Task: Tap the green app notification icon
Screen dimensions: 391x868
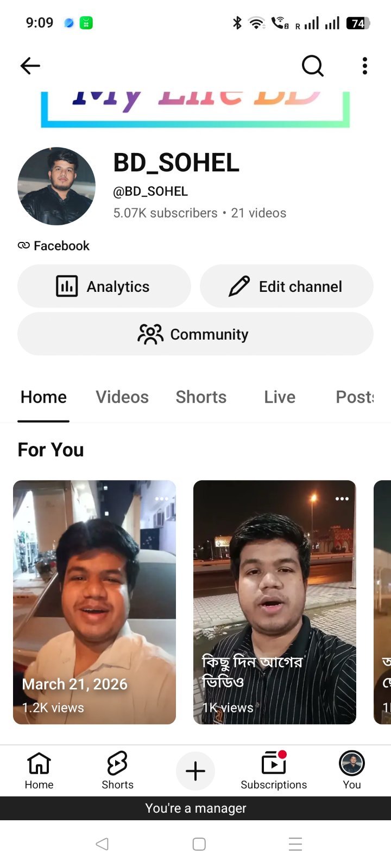Action: click(86, 23)
